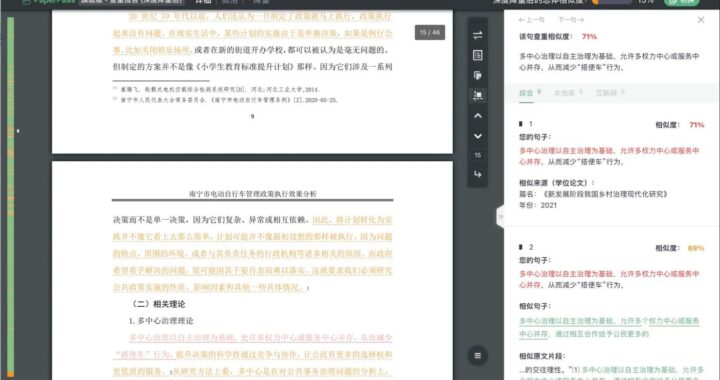Toggle the active selection-mode icon in the toolbar
720x380 pixels.
click(x=478, y=95)
